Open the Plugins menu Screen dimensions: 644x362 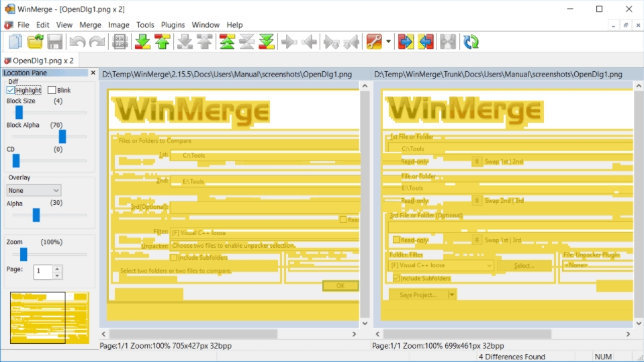coord(173,25)
